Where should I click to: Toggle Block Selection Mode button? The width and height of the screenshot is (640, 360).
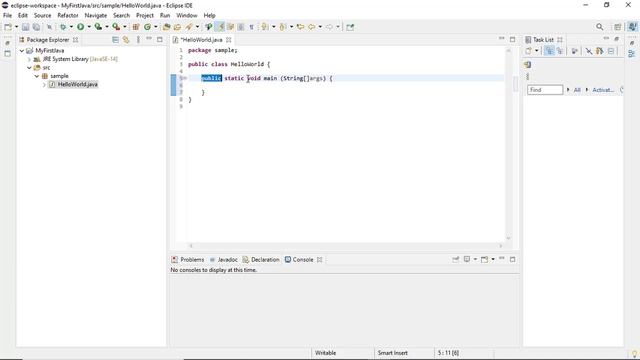click(241, 27)
